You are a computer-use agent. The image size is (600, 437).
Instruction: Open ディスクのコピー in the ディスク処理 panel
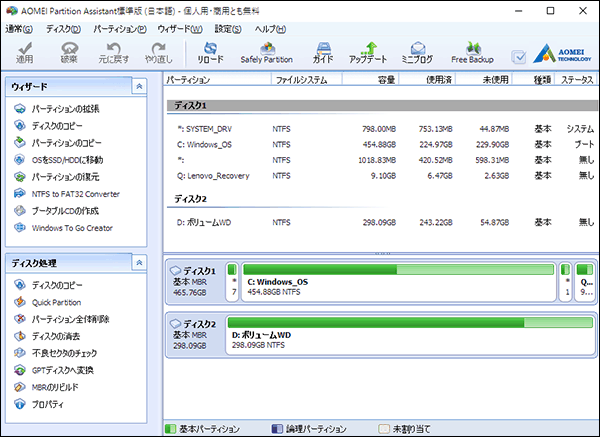(x=48, y=285)
